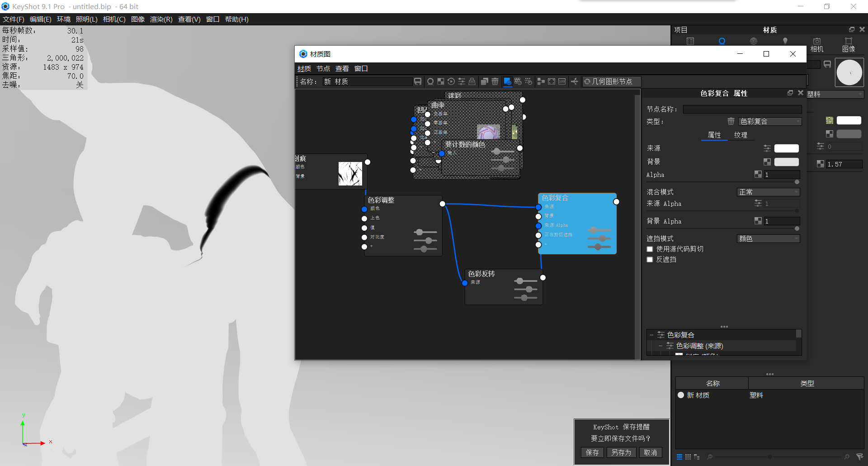Click the 来源 white color swatch
868x466 pixels.
[786, 148]
